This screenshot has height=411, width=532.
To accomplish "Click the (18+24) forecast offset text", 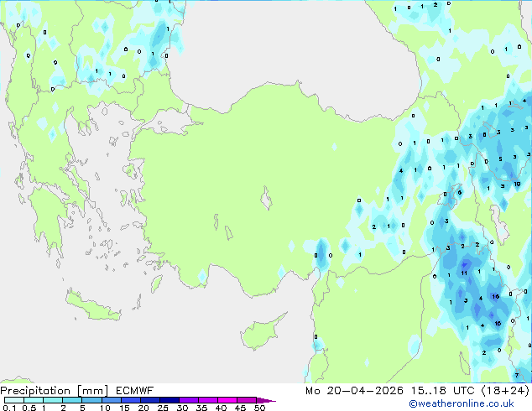I will tap(505, 391).
